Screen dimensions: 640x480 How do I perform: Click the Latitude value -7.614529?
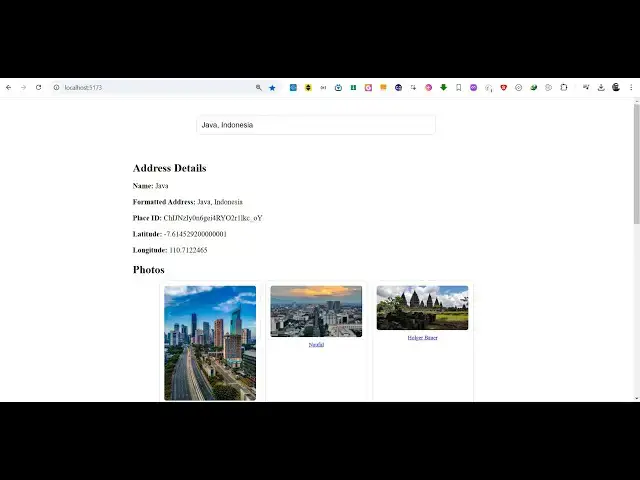[195, 234]
